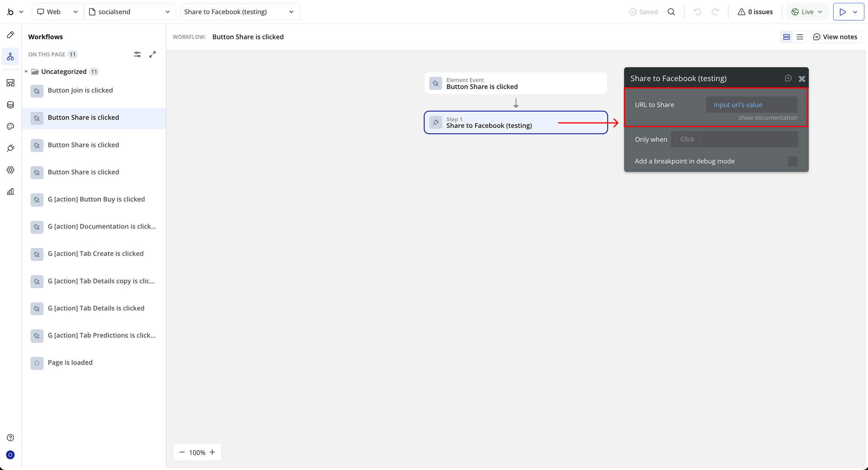Open the Styles palette icon

11,126
